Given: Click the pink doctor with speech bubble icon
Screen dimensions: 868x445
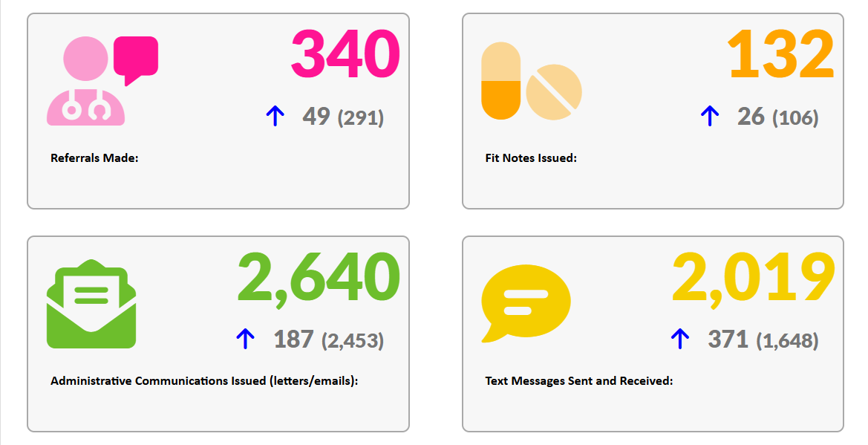Looking at the screenshot, I should pos(102,81).
